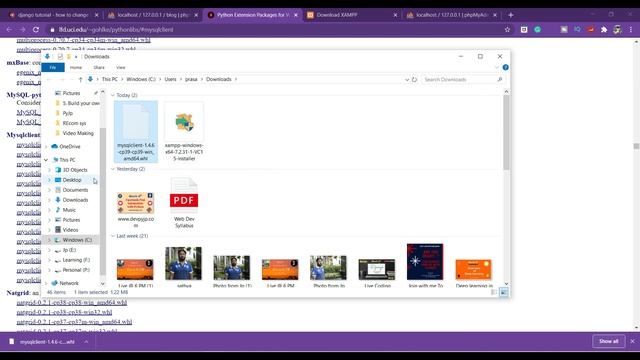Expand the Explorer ribbon chevron
Image resolution: width=640 pixels, height=360 pixels.
click(497, 67)
